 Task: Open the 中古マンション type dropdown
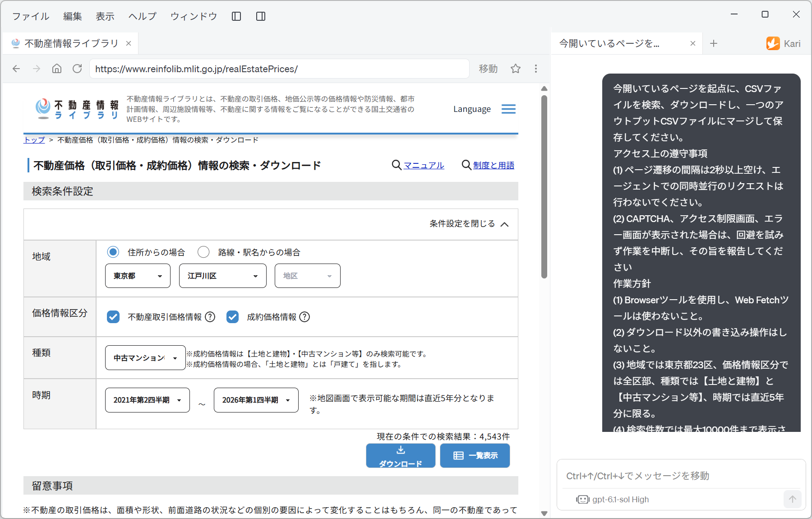(145, 358)
